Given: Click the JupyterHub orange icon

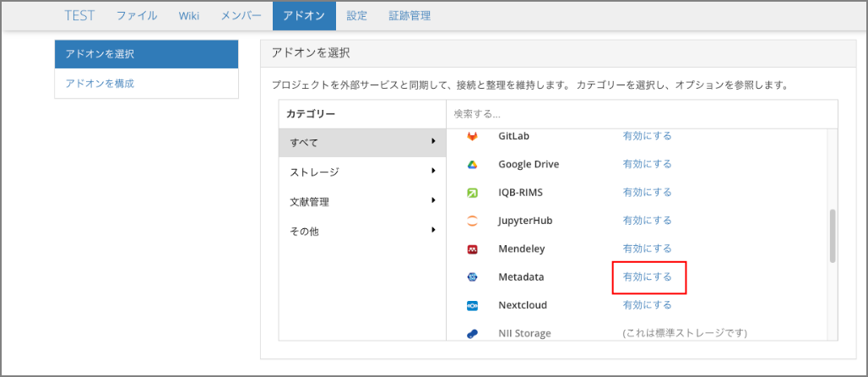Looking at the screenshot, I should 473,221.
